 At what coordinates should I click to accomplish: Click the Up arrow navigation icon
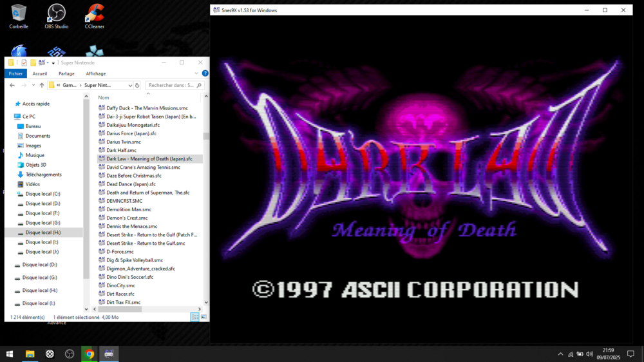[x=42, y=85]
